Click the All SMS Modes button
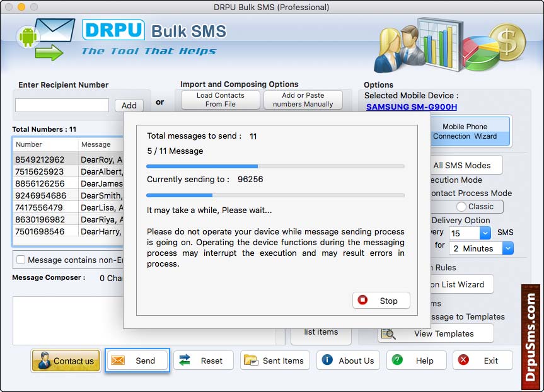The height and width of the screenshot is (392, 544). (466, 165)
